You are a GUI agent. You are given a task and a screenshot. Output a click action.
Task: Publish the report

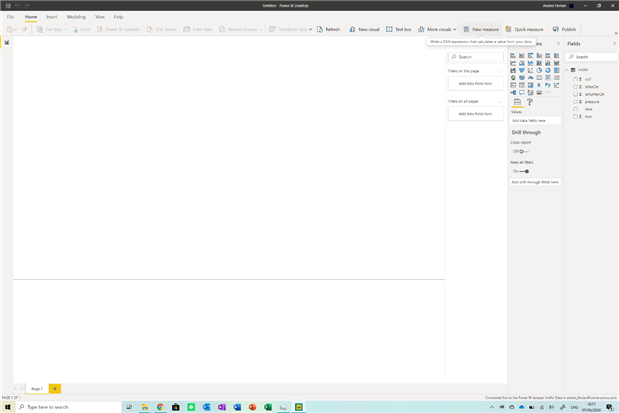click(x=565, y=29)
